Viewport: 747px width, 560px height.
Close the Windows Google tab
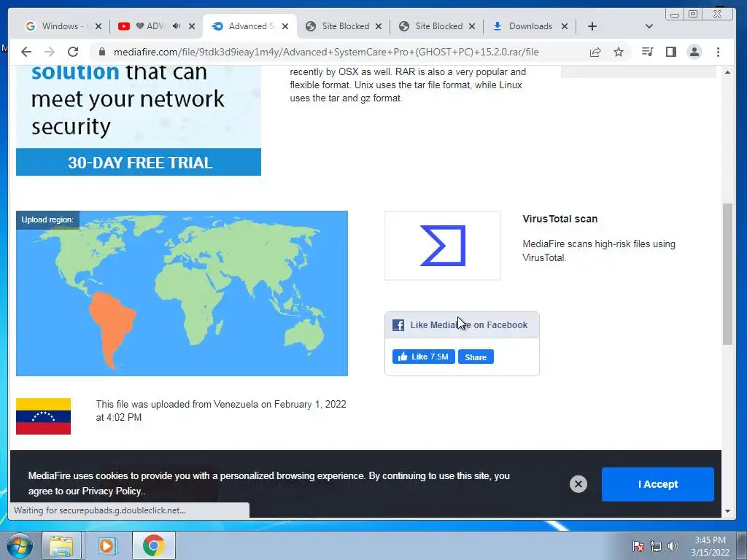click(98, 26)
